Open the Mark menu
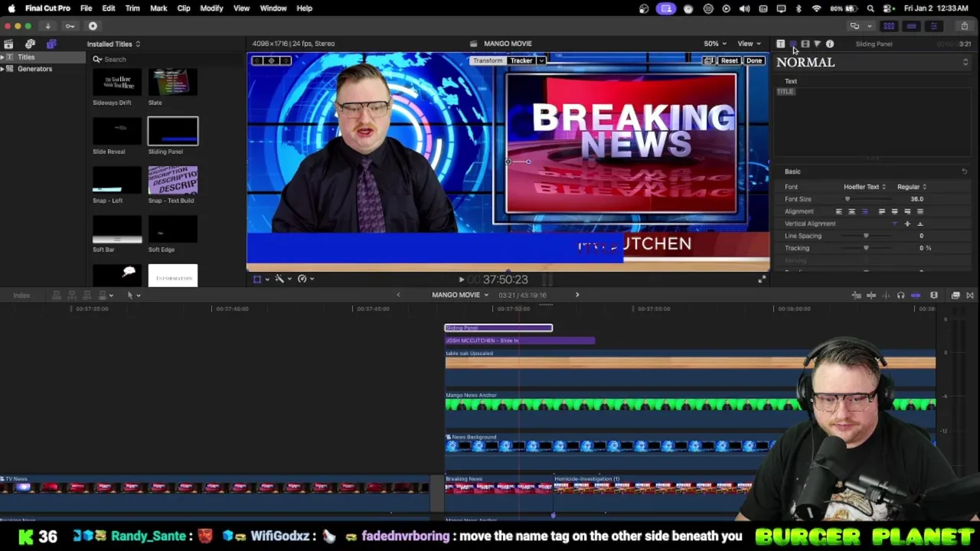This screenshot has height=551, width=980. 158,8
